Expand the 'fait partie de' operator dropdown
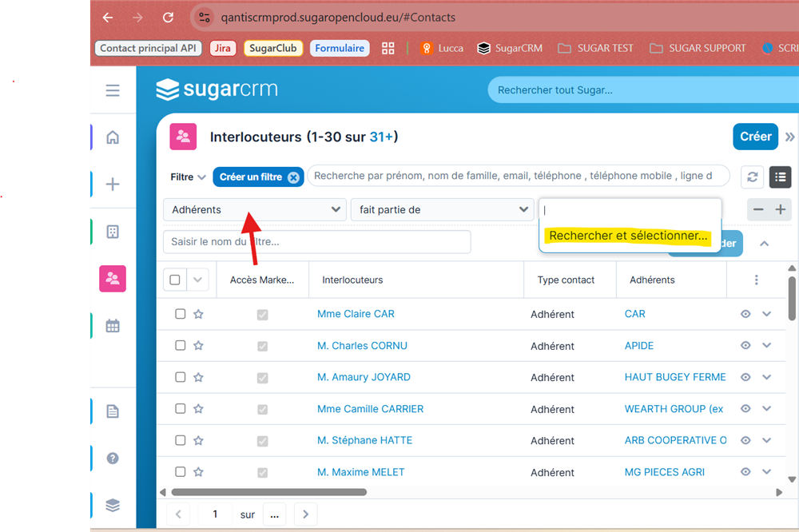Screen dimensions: 799x532 coord(442,210)
